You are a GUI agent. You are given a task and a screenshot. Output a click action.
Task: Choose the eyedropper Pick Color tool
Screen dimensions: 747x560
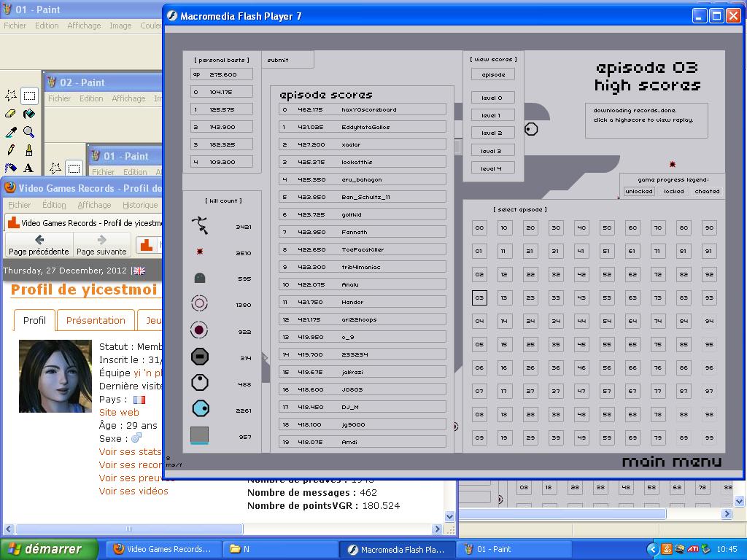click(x=11, y=132)
